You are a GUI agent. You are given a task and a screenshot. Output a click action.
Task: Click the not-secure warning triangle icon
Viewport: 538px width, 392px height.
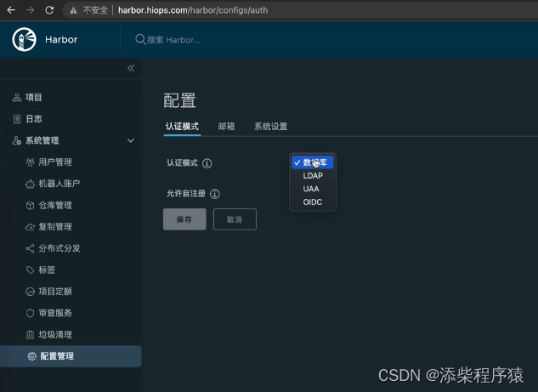(73, 11)
